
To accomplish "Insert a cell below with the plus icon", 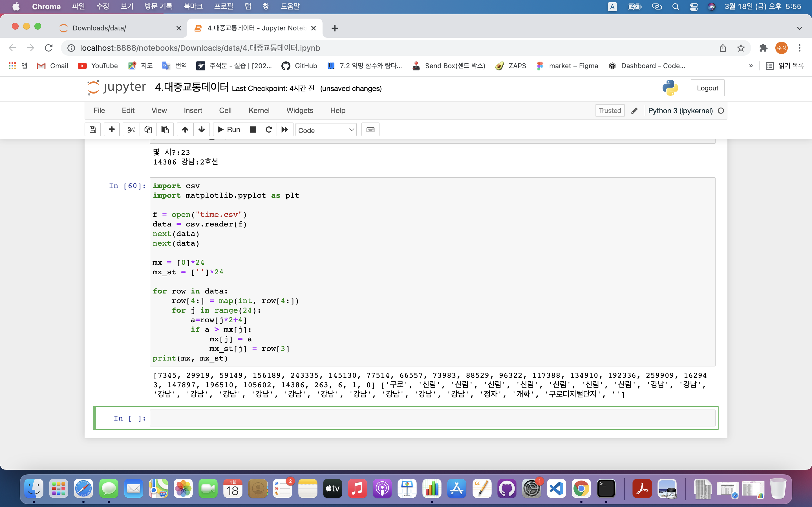I will pos(112,130).
